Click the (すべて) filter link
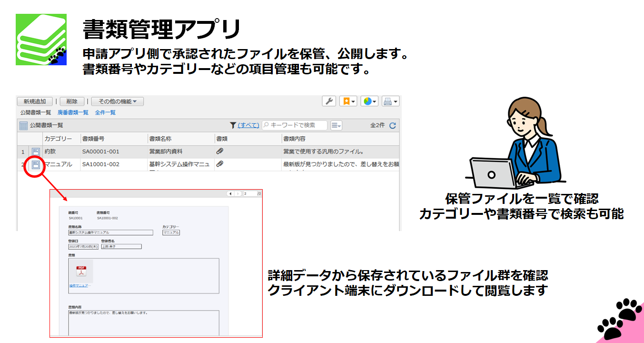This screenshot has width=644, height=343. (248, 125)
